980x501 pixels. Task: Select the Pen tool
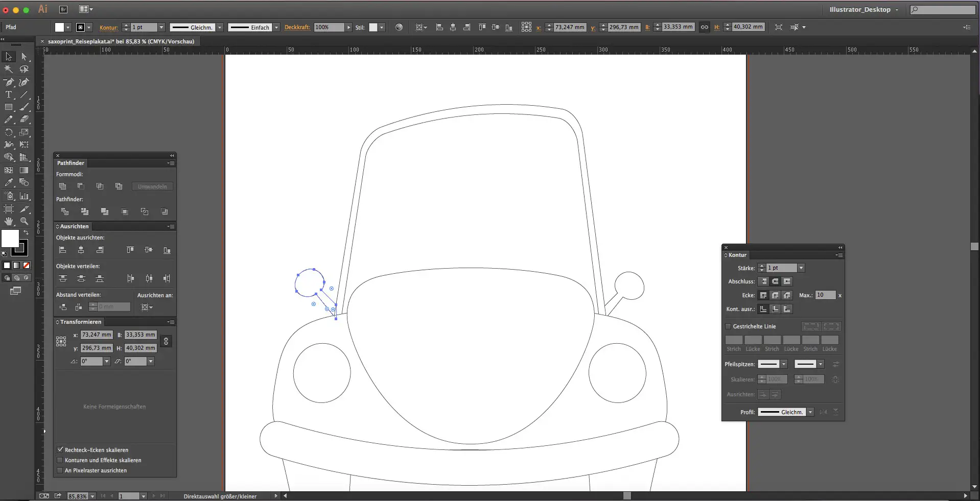(9, 82)
